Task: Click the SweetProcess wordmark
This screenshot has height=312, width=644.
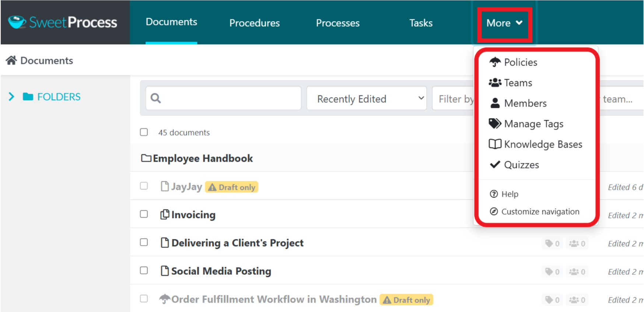Action: pyautogui.click(x=73, y=22)
